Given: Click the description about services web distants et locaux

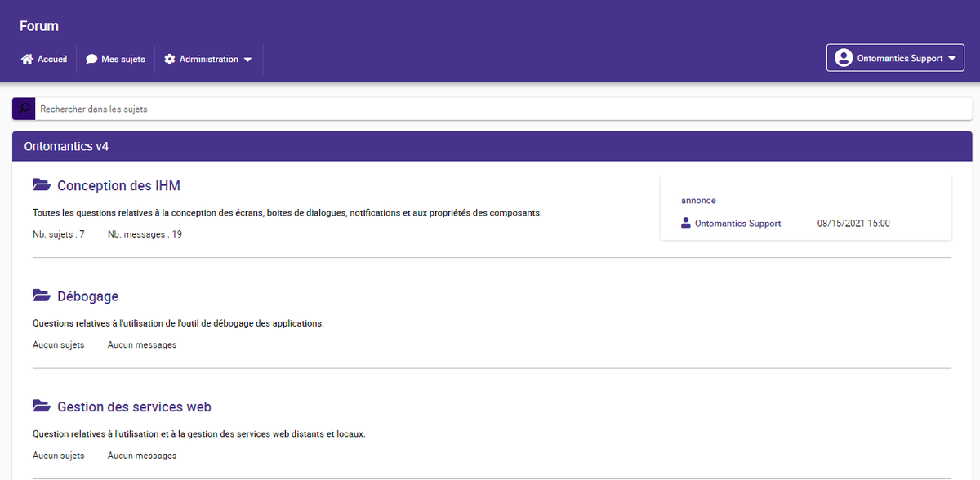Looking at the screenshot, I should 199,433.
